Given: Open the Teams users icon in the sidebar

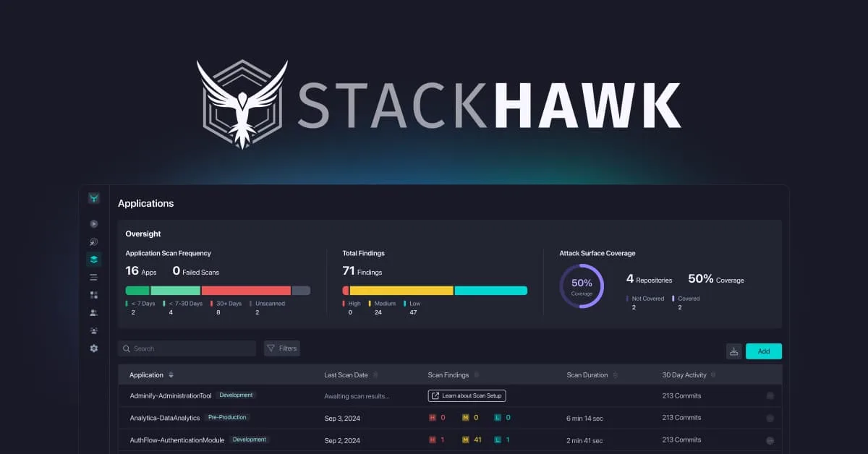Looking at the screenshot, I should pos(93,312).
